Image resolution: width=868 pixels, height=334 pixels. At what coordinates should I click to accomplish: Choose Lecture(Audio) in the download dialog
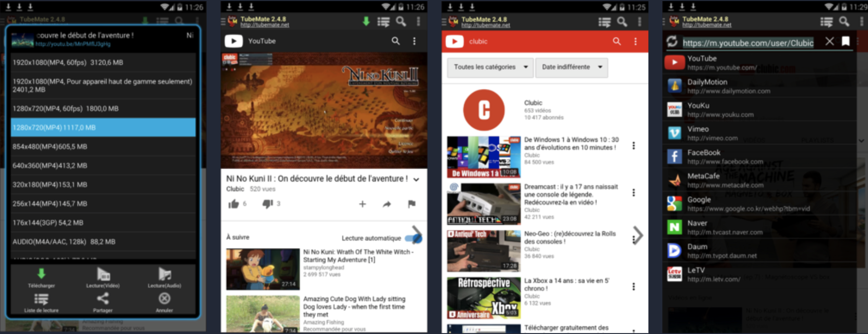164,277
